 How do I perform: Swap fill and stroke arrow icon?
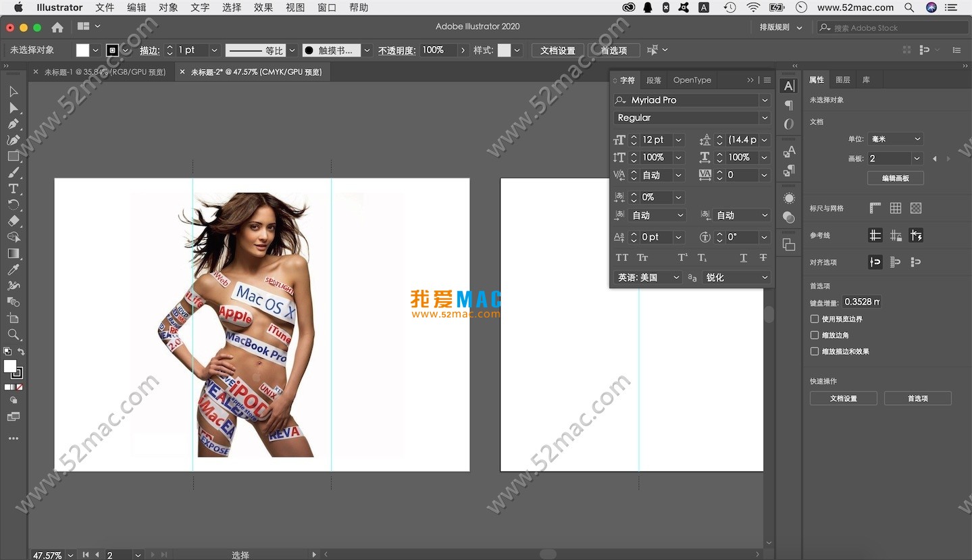tap(21, 351)
